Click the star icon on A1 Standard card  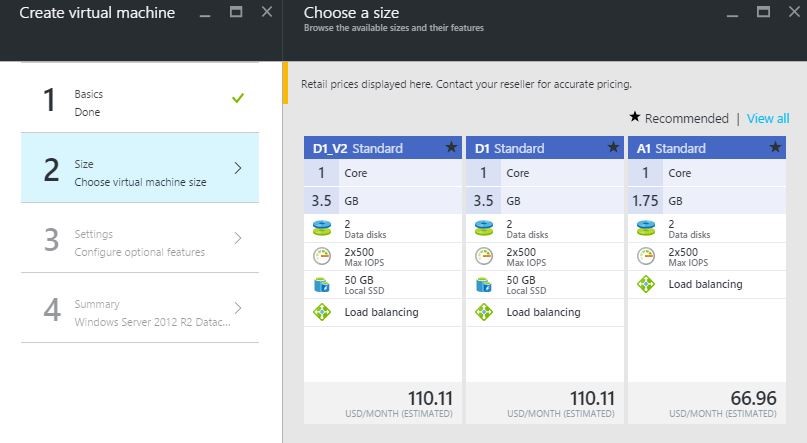click(x=776, y=147)
